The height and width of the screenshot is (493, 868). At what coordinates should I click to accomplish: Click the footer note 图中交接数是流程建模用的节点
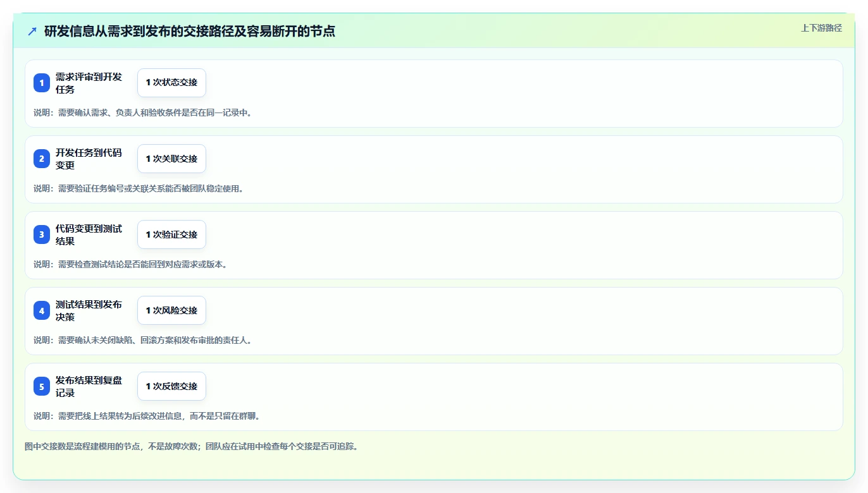click(192, 446)
